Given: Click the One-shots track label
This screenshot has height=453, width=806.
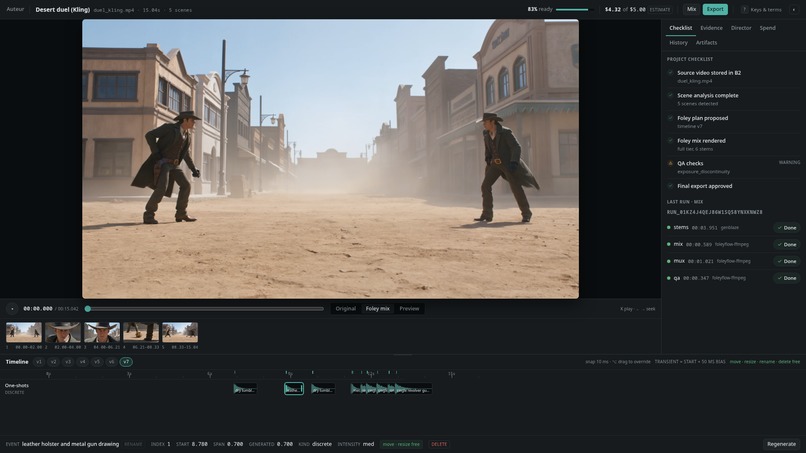Looking at the screenshot, I should [x=16, y=386].
